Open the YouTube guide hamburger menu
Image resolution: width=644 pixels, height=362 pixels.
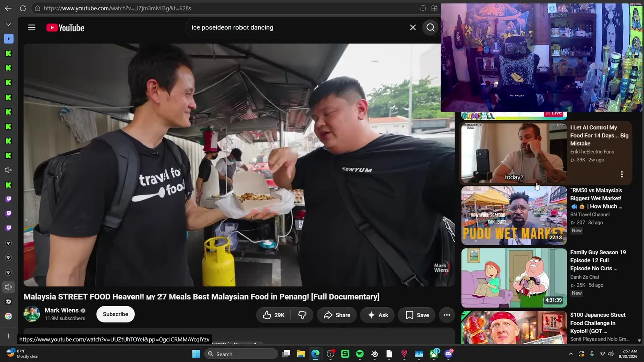(x=32, y=28)
